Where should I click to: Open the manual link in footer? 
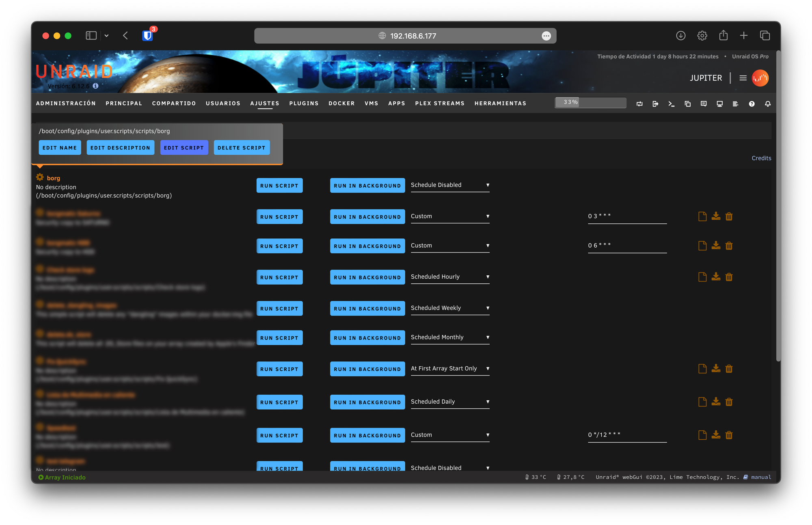click(761, 477)
